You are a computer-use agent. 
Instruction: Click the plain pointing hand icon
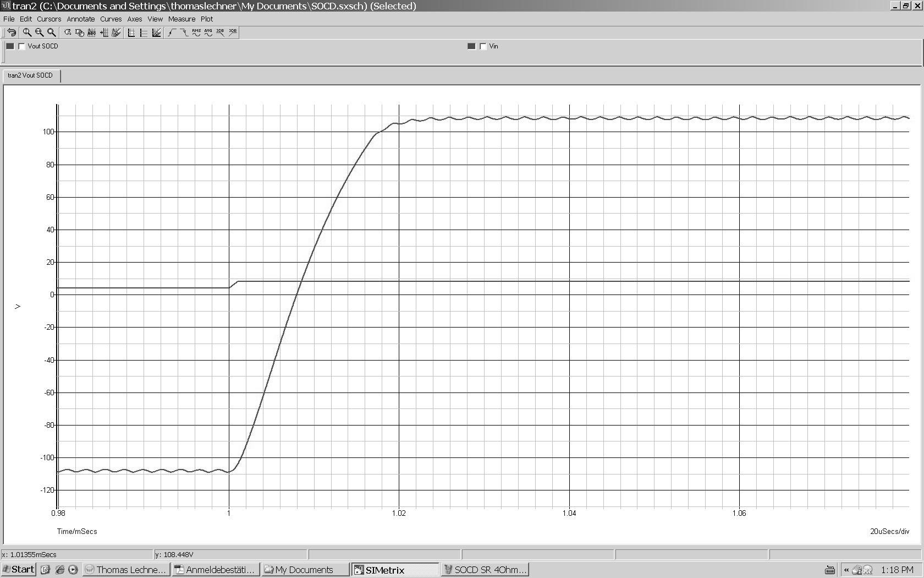(x=68, y=32)
